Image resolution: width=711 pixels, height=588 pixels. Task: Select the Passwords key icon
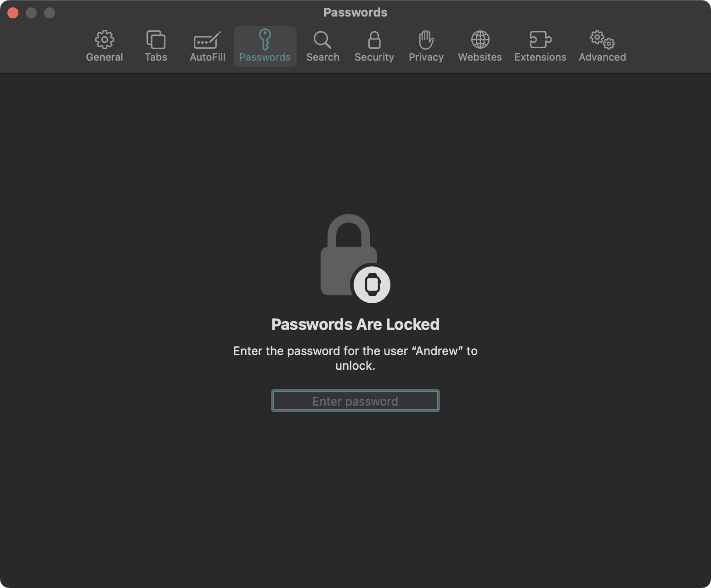265,40
